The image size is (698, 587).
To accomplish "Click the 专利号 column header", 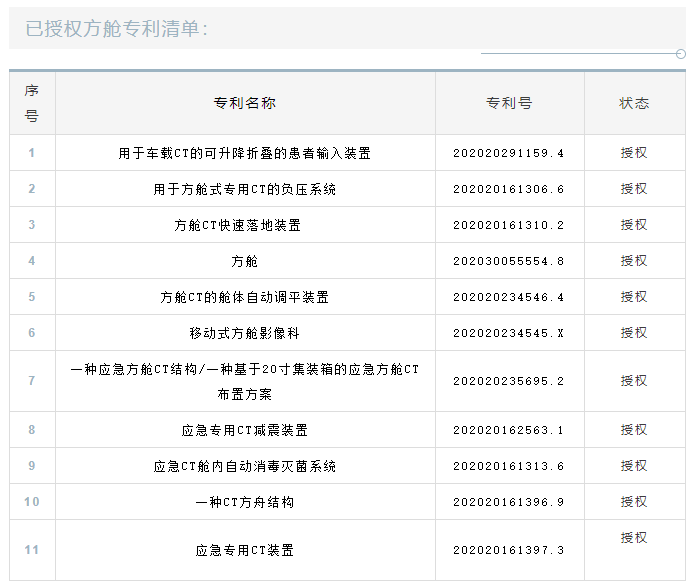I will coord(509,103).
